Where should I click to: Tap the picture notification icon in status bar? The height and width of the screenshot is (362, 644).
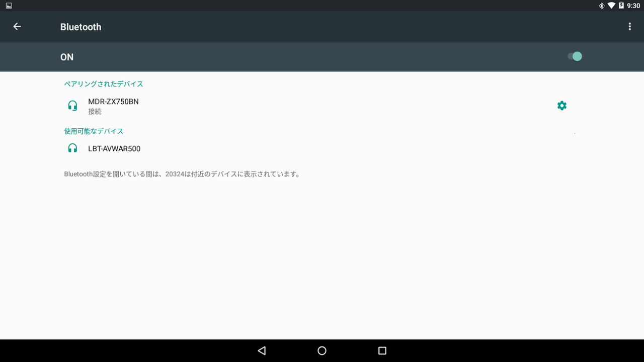(x=9, y=6)
